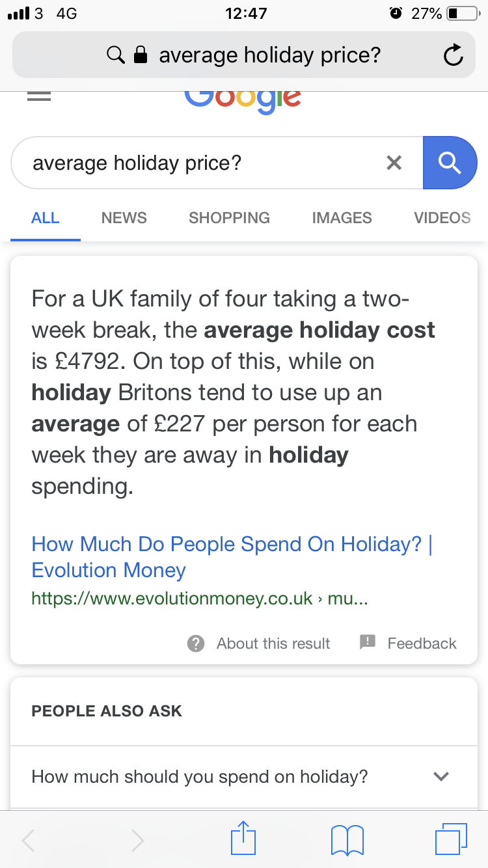Tap the Safari share icon

pyautogui.click(x=244, y=838)
